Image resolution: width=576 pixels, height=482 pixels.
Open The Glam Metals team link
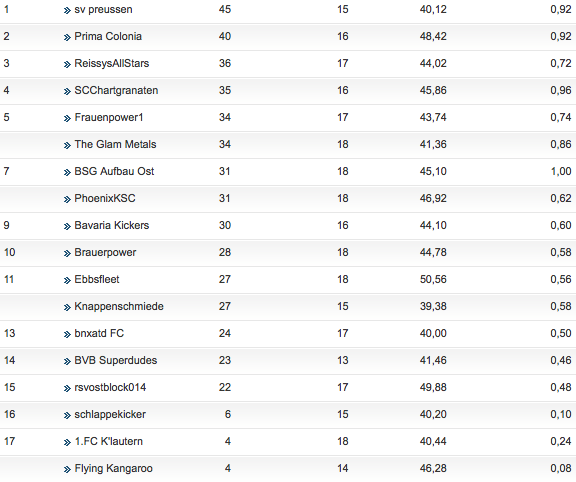(x=115, y=144)
